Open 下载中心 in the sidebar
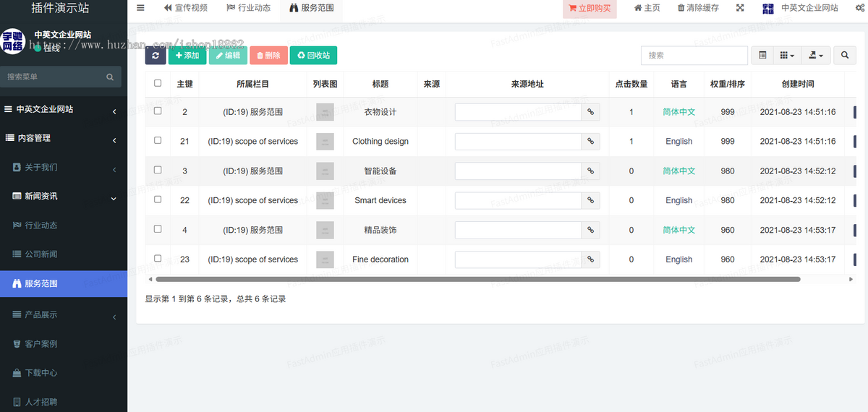This screenshot has height=412, width=868. 64,373
